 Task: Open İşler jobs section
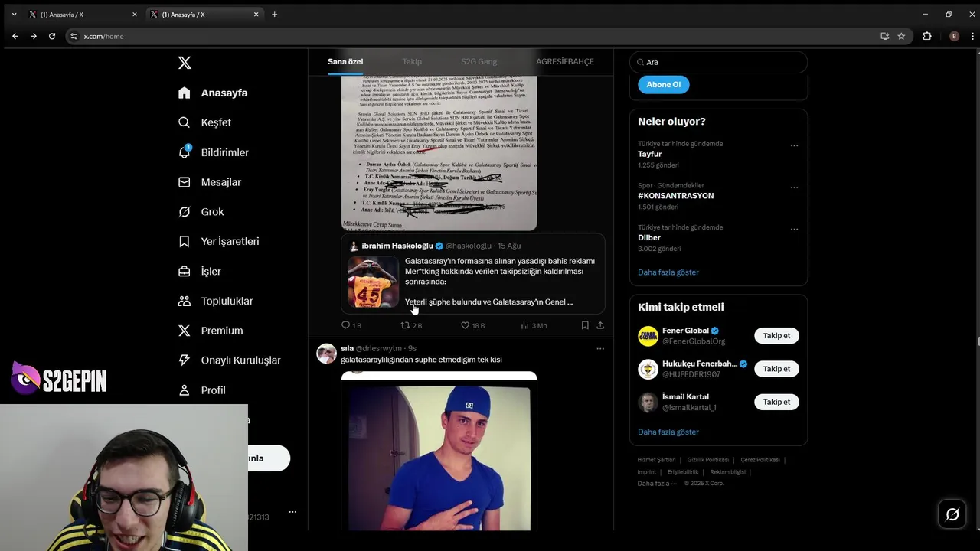[199, 271]
